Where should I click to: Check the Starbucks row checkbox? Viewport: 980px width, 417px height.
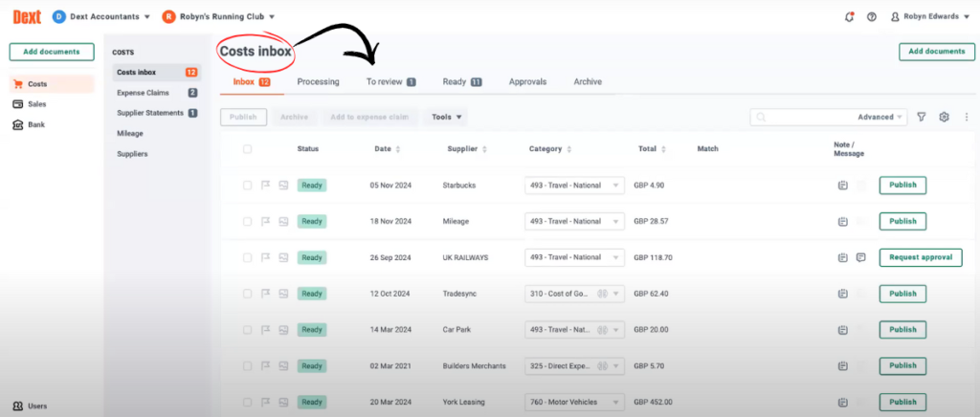pyautogui.click(x=248, y=185)
